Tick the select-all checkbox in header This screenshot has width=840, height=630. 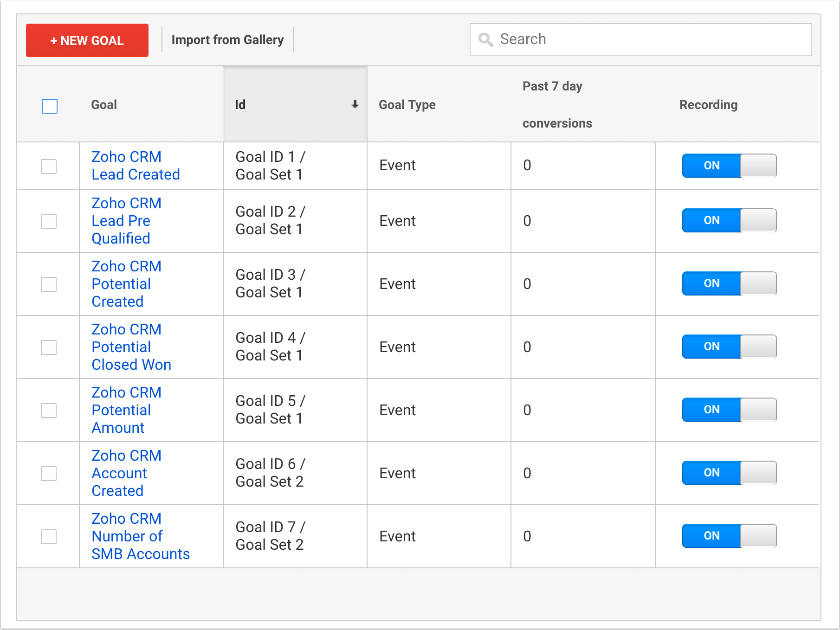click(x=50, y=106)
